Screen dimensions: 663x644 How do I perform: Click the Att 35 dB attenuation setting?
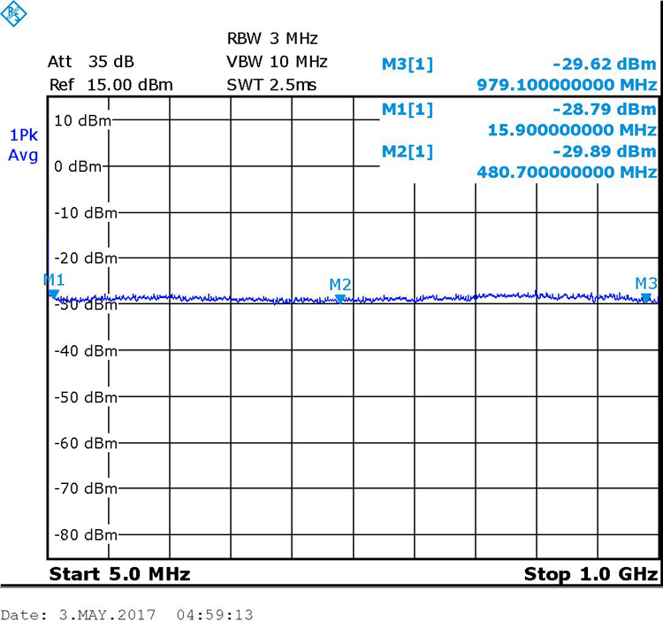coord(91,62)
